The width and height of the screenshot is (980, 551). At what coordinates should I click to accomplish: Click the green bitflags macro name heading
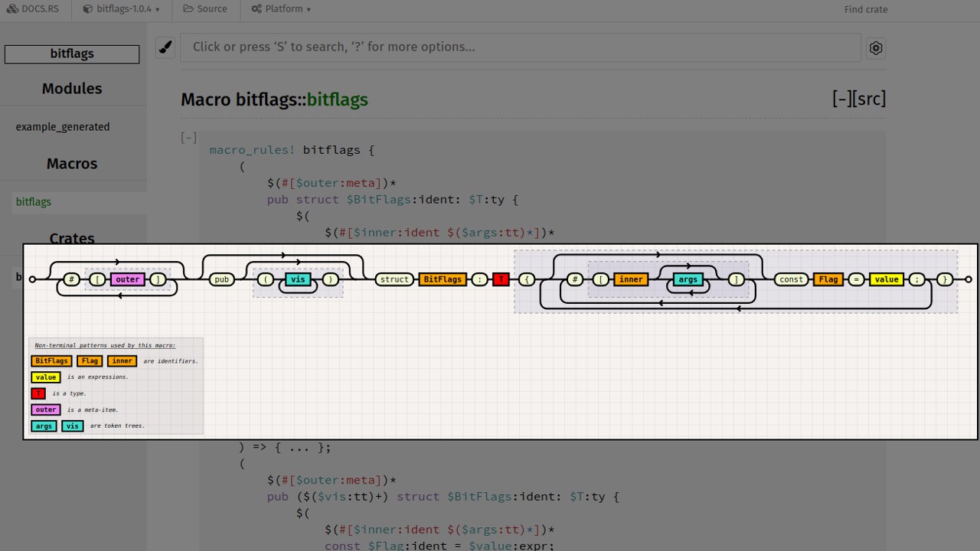click(x=337, y=99)
